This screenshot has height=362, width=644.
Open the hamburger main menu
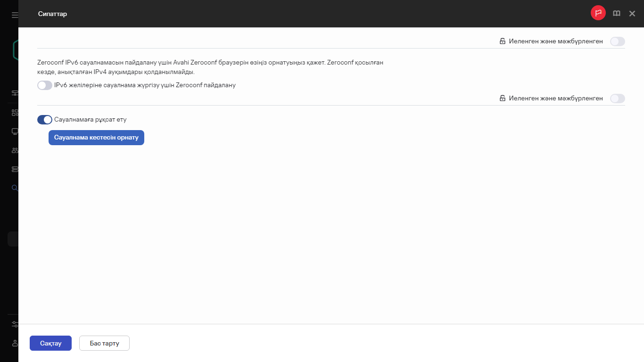click(15, 15)
